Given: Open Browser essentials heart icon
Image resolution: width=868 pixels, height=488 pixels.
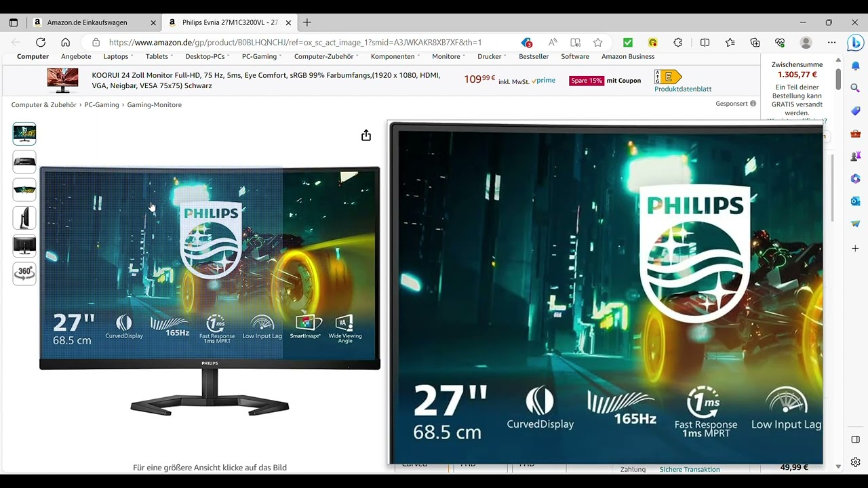Looking at the screenshot, I should coord(780,42).
